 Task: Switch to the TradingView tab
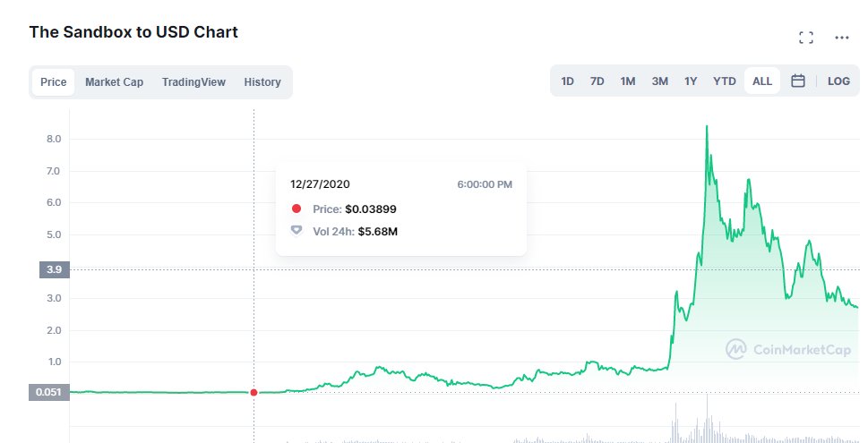click(193, 81)
